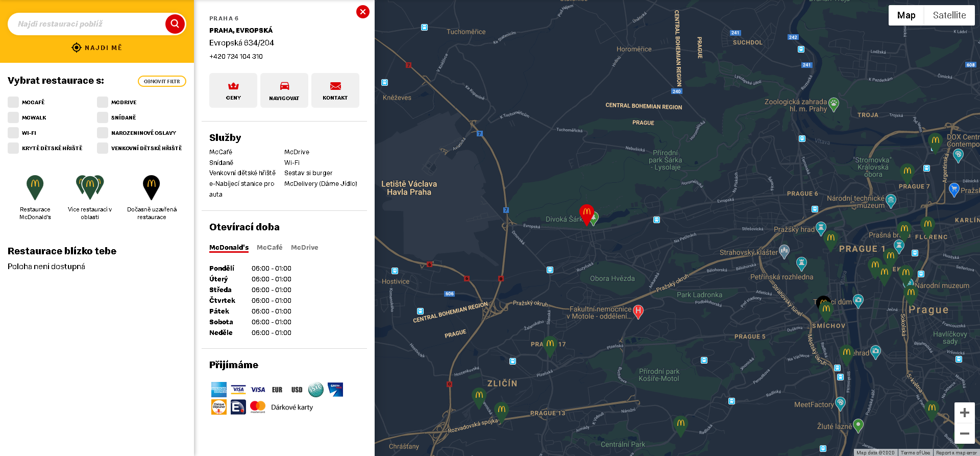Click the Obora Hvězda map label
The width and height of the screenshot is (980, 456).
[x=612, y=278]
